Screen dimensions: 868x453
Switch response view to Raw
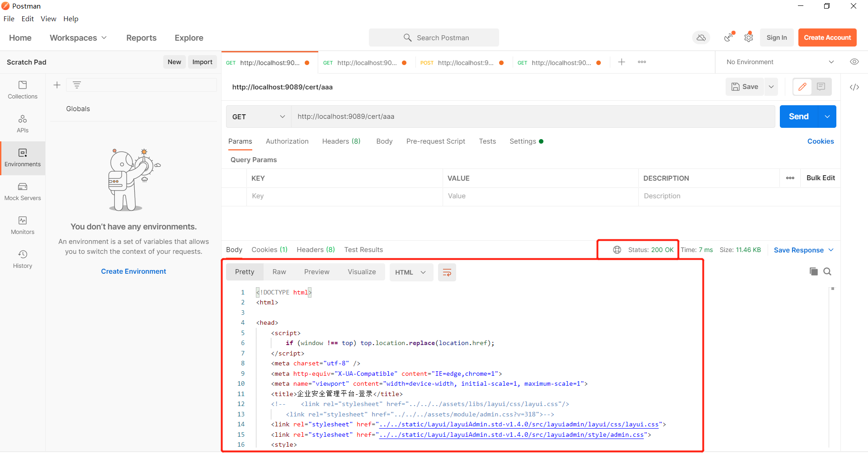tap(279, 272)
